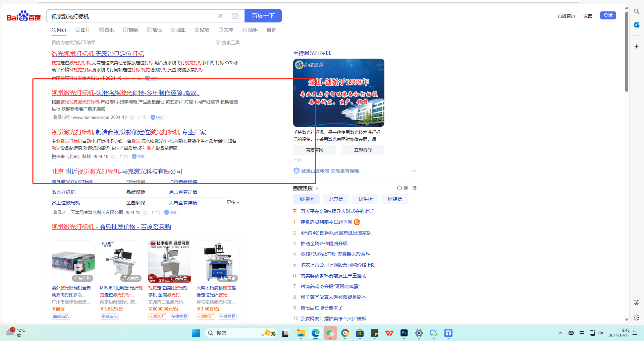This screenshot has width=644, height=341.
Task: Refresh hot search with 换一换
Action: 407,188
